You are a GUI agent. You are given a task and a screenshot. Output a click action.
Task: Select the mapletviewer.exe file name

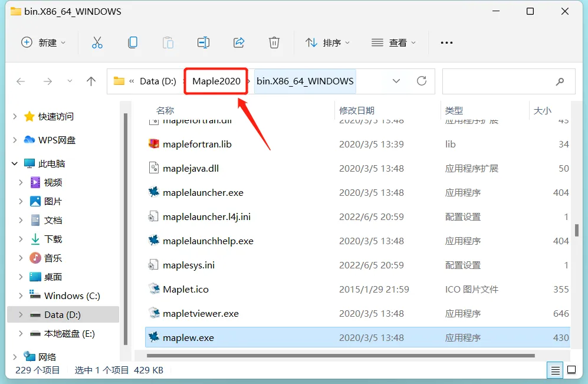click(201, 313)
